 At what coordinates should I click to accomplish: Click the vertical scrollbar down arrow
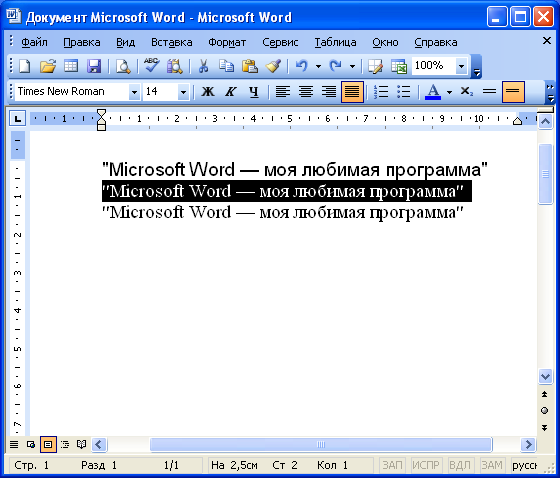tap(545, 376)
